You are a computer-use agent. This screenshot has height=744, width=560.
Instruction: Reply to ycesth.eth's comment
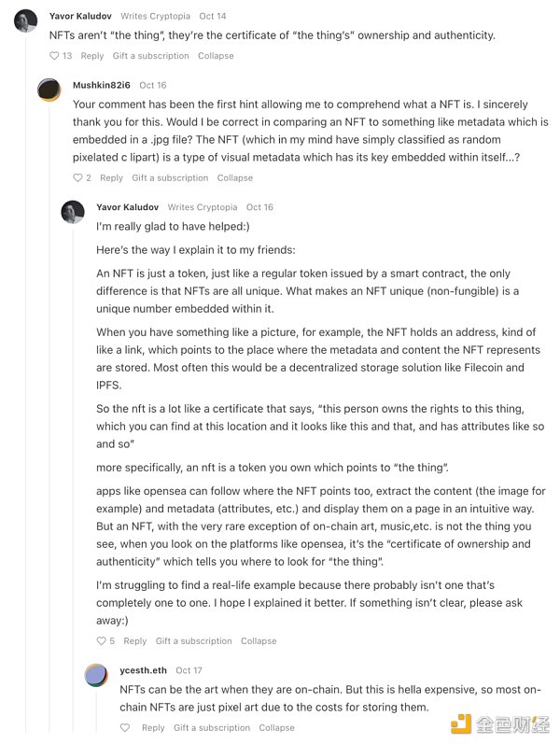153,728
